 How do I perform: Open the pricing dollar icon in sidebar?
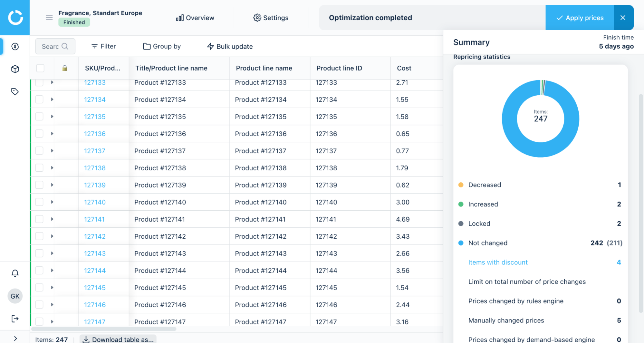point(15,47)
